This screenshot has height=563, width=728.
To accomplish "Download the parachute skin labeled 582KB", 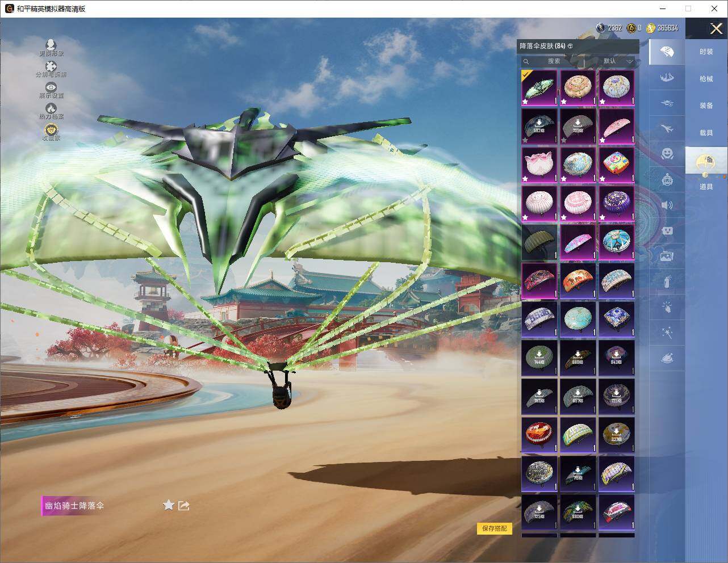I will coord(539,126).
